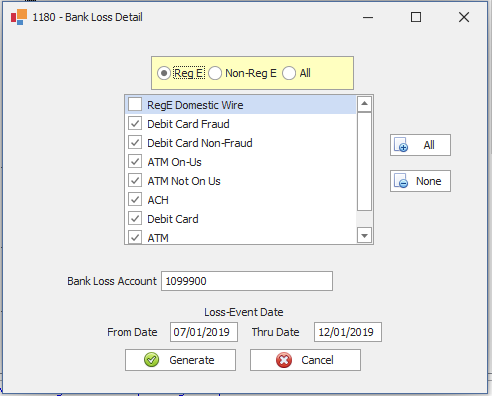The image size is (492, 396).
Task: Click Generate to run the report
Action: pos(180,360)
